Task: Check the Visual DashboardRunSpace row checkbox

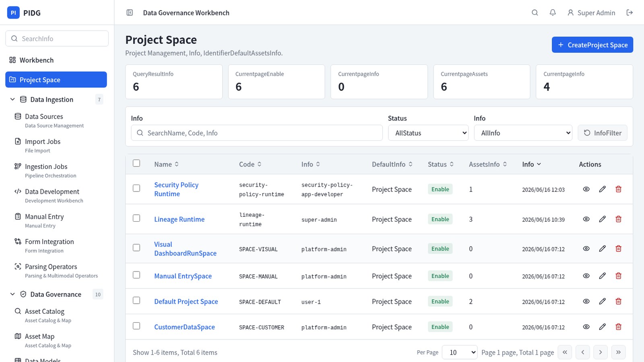Action: [136, 248]
